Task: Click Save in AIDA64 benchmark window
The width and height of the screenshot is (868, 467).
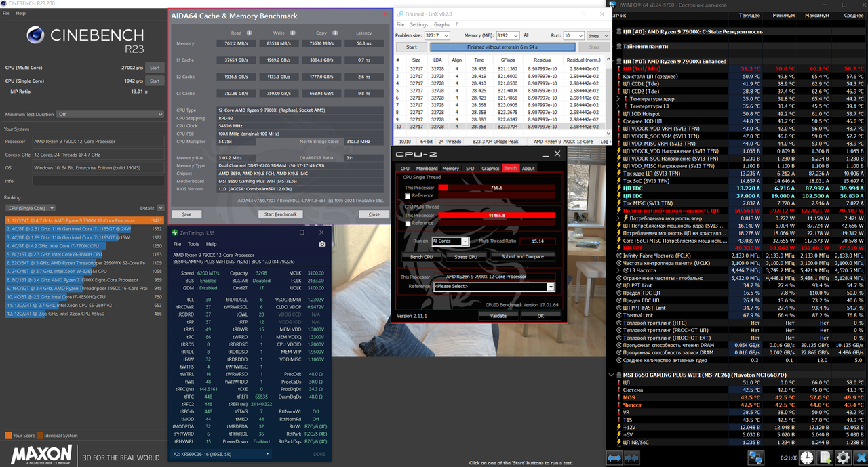Action: [186, 214]
